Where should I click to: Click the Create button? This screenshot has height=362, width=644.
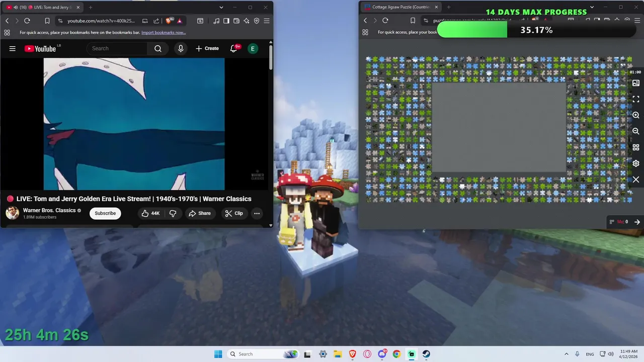coord(207,48)
